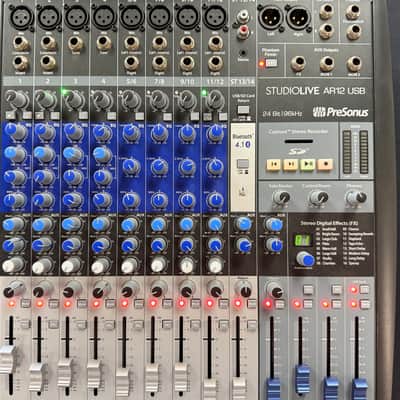Click the channel 7/8 mid EQ knob
Viewport: 400px width, 400px height.
click(159, 167)
